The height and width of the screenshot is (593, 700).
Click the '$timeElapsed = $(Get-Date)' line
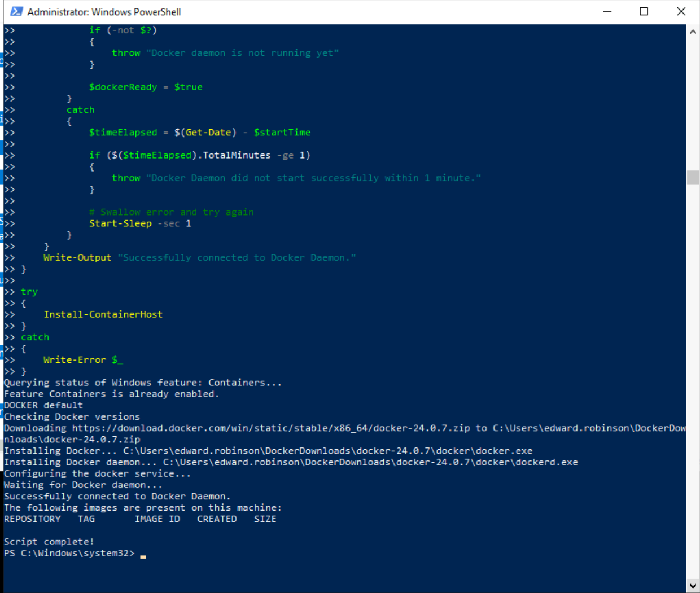click(200, 133)
